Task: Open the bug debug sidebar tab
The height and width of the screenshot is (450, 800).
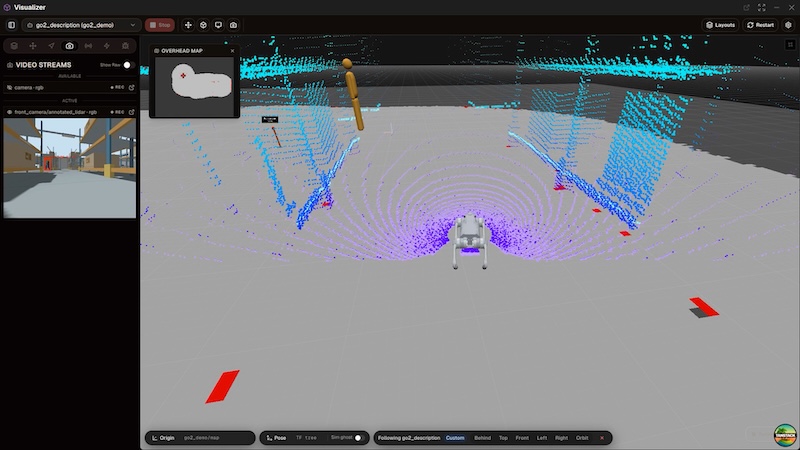Action: click(125, 46)
